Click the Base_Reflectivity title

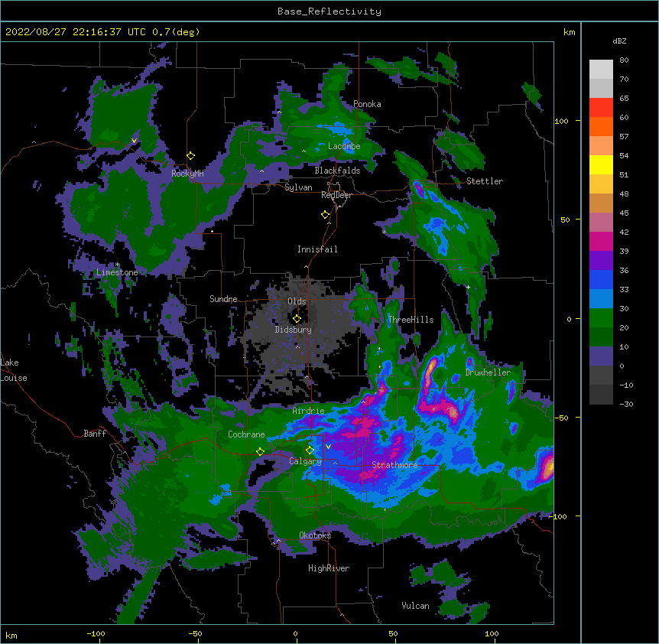pyautogui.click(x=329, y=11)
